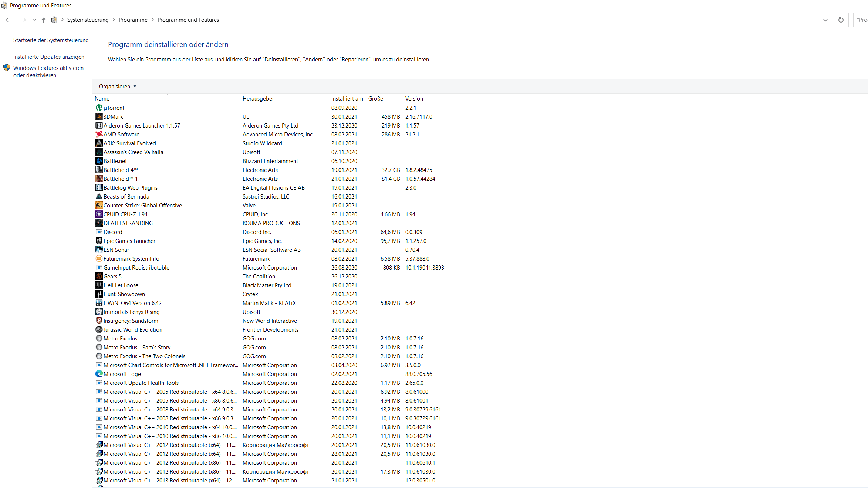Click the HWiNFO64 icon
Screen dimensions: 868x488
(x=99, y=303)
